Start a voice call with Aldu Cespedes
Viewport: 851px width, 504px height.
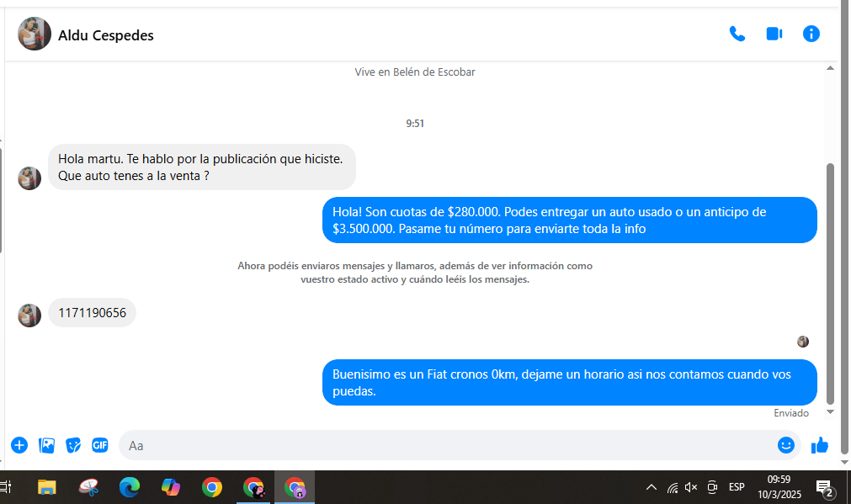coord(737,34)
